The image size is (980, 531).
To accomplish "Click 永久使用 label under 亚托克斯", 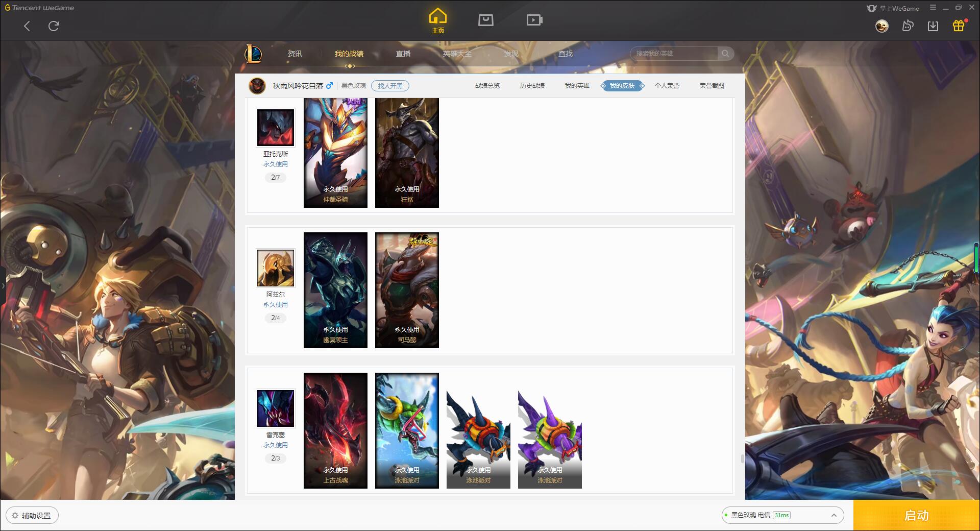I will (x=276, y=164).
